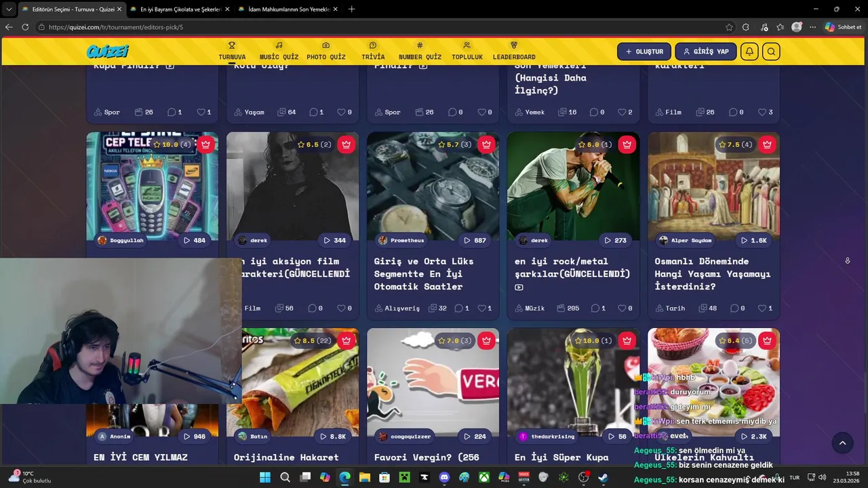
Task: Open the Music Quiz section
Action: (x=279, y=51)
